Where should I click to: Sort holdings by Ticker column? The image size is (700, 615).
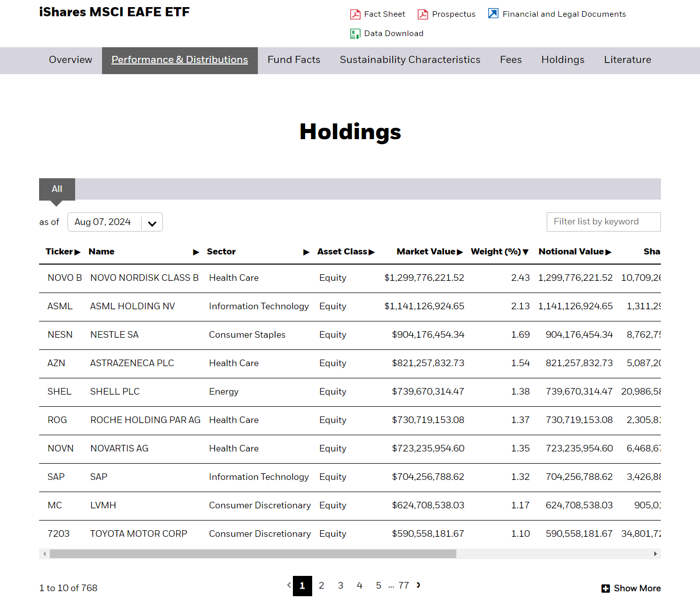62,252
